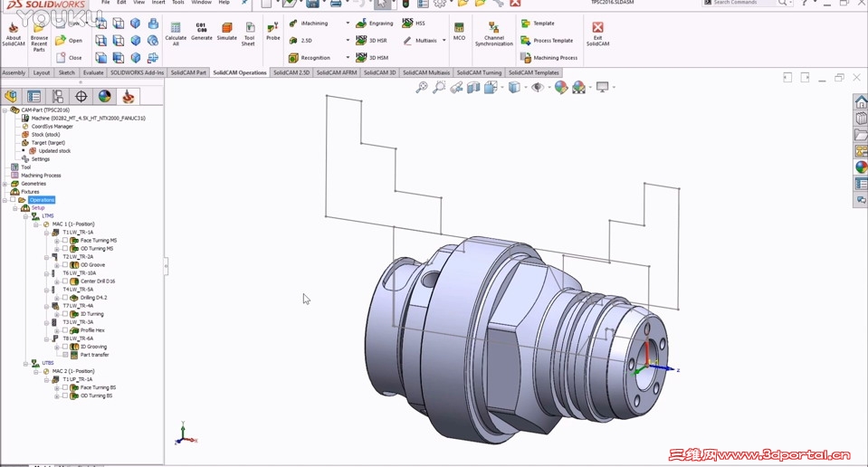Open Recognition dropdown arrow

(348, 58)
